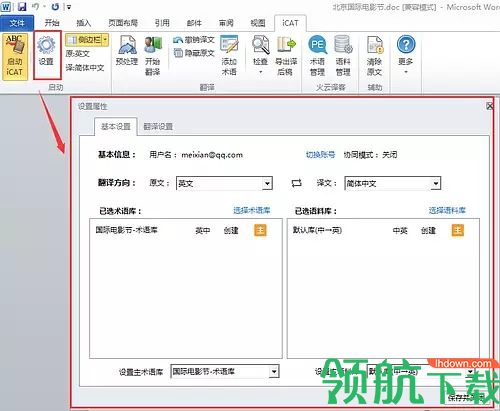Switch to the 页面布局 ribbon tab
The width and height of the screenshot is (500, 411).
pyautogui.click(x=123, y=23)
